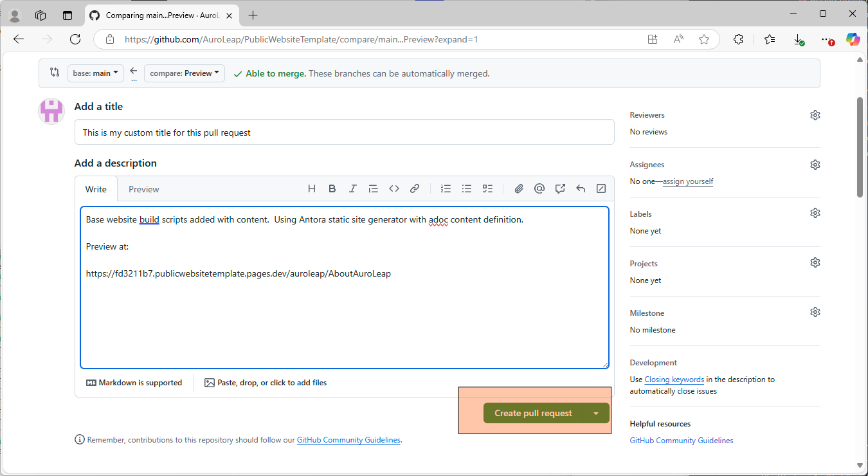
Task: Open the favorites list icon
Action: pyautogui.click(x=770, y=39)
